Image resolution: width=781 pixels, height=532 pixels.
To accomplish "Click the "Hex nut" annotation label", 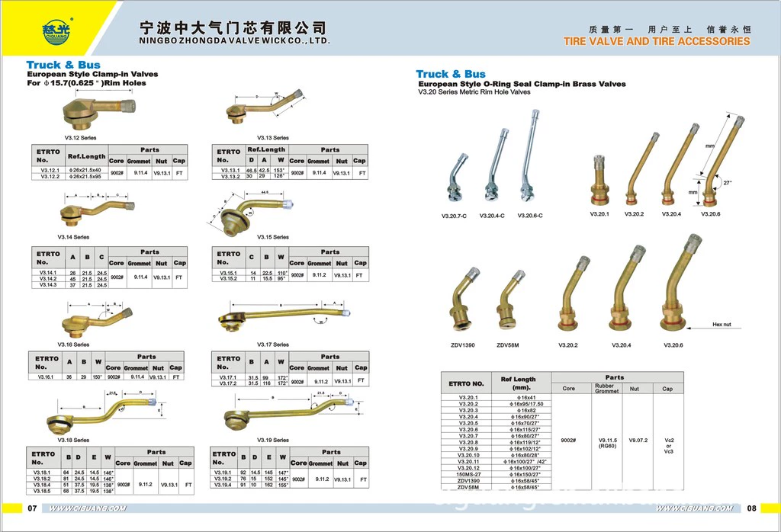I will 721,325.
